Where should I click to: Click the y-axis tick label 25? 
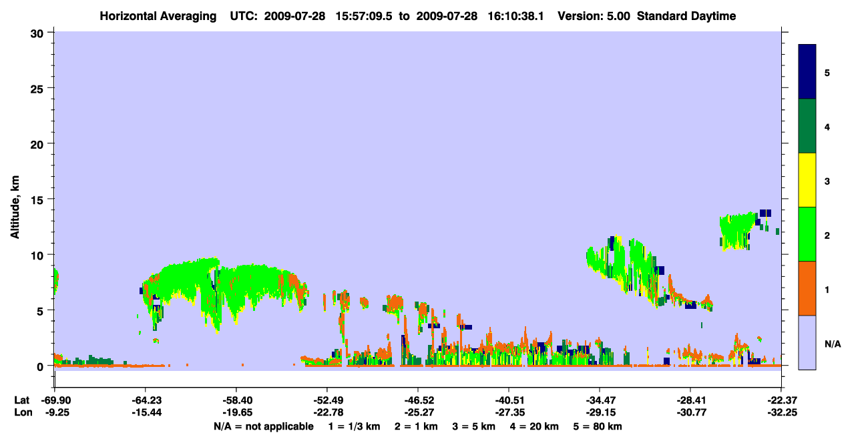(39, 88)
